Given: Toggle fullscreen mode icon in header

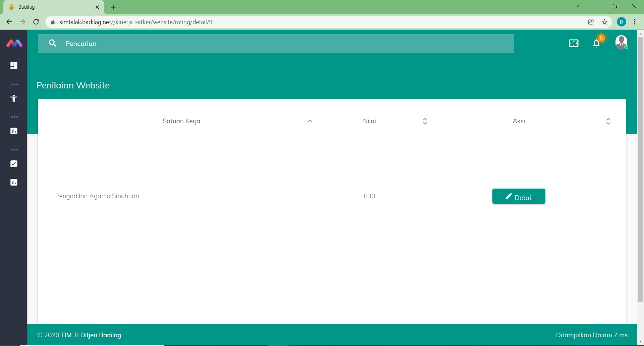Looking at the screenshot, I should [574, 43].
